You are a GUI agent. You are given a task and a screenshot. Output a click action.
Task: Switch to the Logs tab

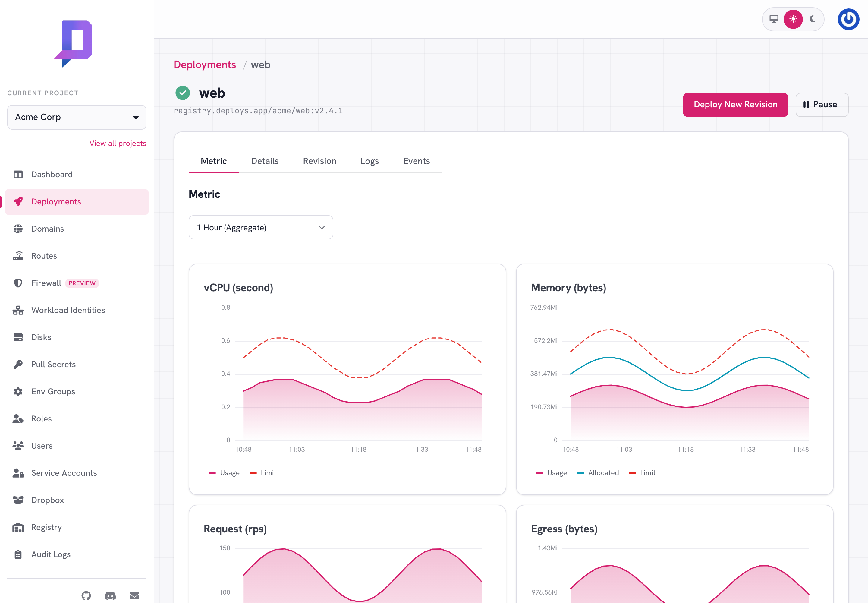point(370,161)
